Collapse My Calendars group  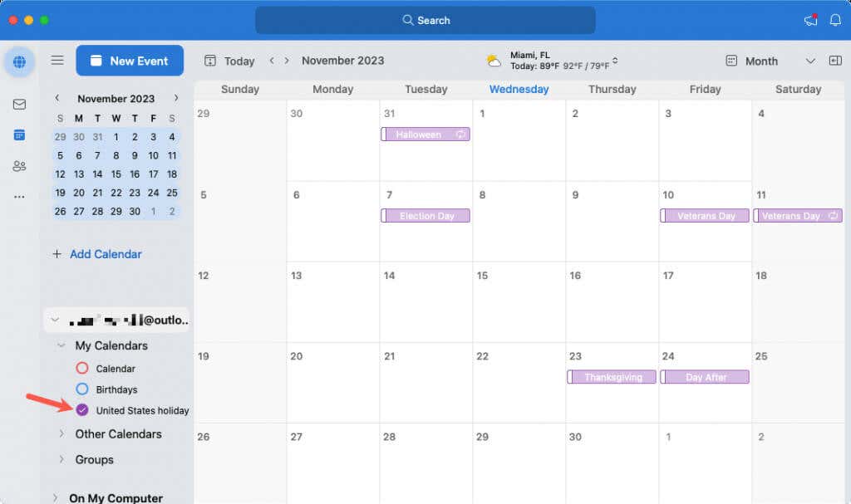point(61,345)
